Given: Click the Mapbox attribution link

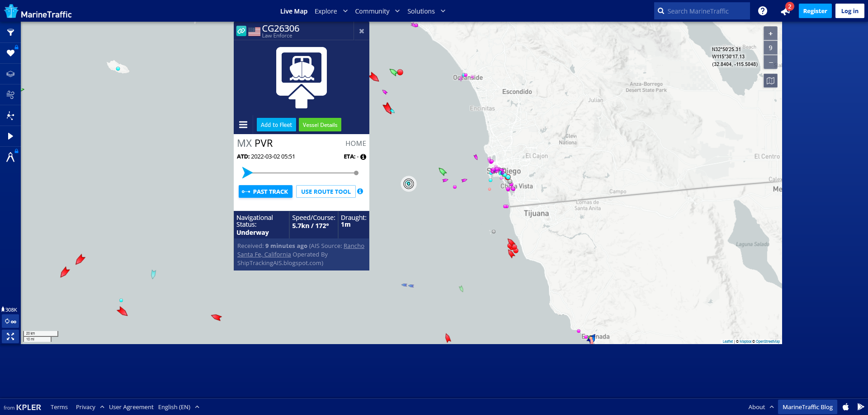Looking at the screenshot, I should (745, 341).
